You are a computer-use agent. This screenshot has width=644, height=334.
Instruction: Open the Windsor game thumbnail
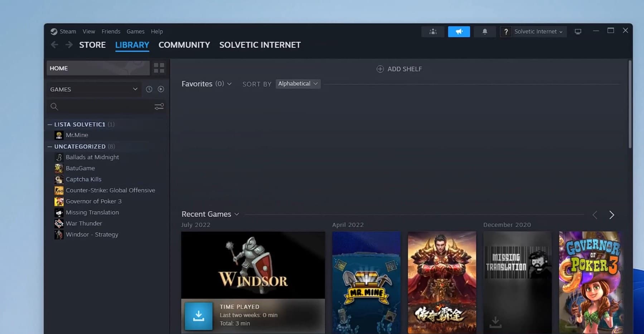(253, 265)
